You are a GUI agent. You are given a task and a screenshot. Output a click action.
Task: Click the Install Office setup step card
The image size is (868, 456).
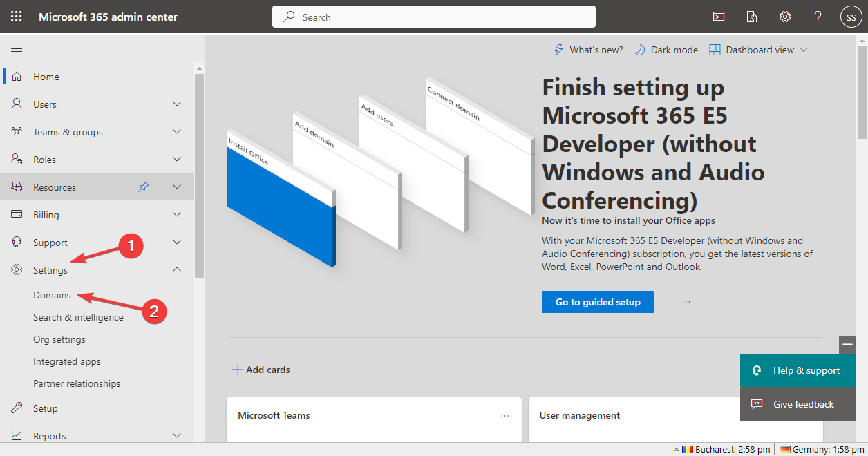coord(281,197)
